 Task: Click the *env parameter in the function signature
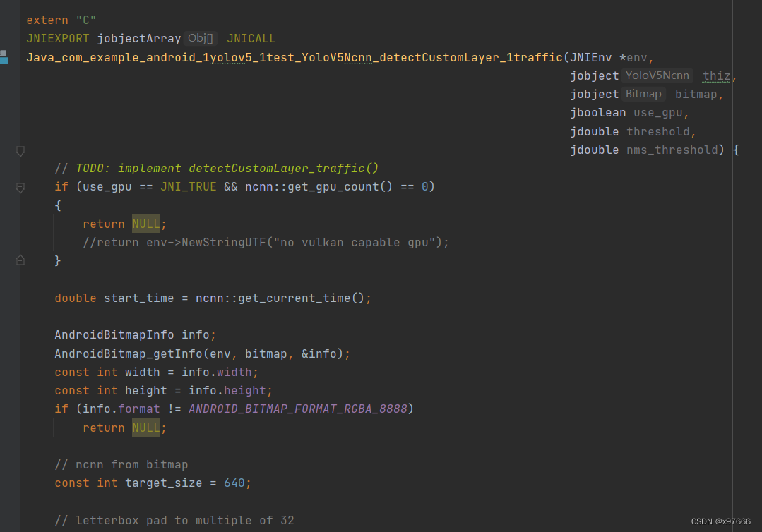tap(633, 58)
